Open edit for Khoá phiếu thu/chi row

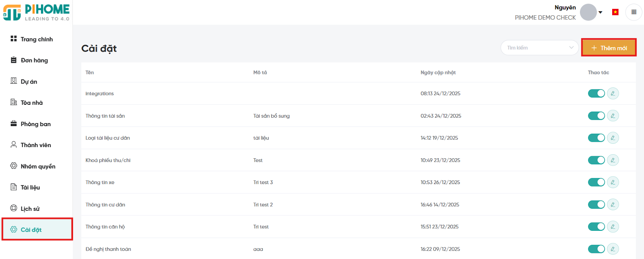click(x=613, y=160)
